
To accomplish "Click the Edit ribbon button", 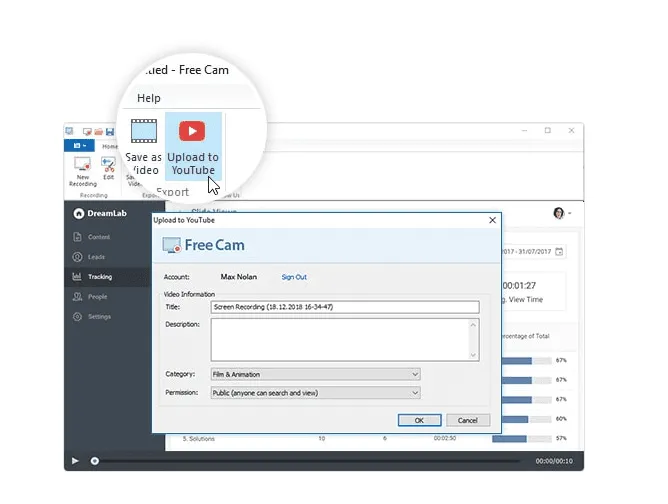I will pyautogui.click(x=109, y=169).
